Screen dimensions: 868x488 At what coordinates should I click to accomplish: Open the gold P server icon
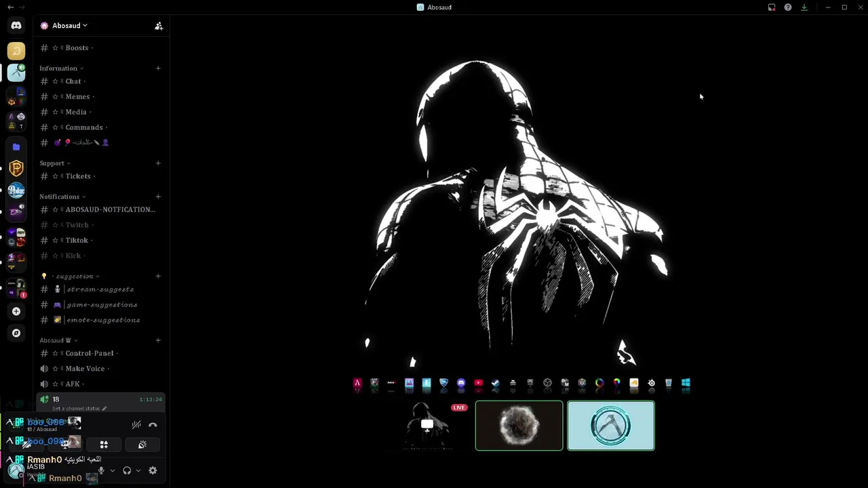[16, 168]
